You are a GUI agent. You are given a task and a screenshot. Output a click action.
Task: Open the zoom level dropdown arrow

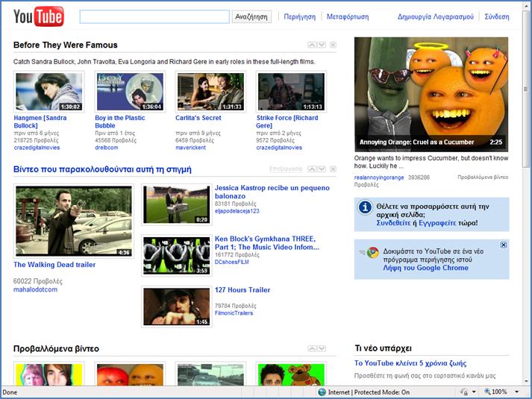pyautogui.click(x=517, y=392)
